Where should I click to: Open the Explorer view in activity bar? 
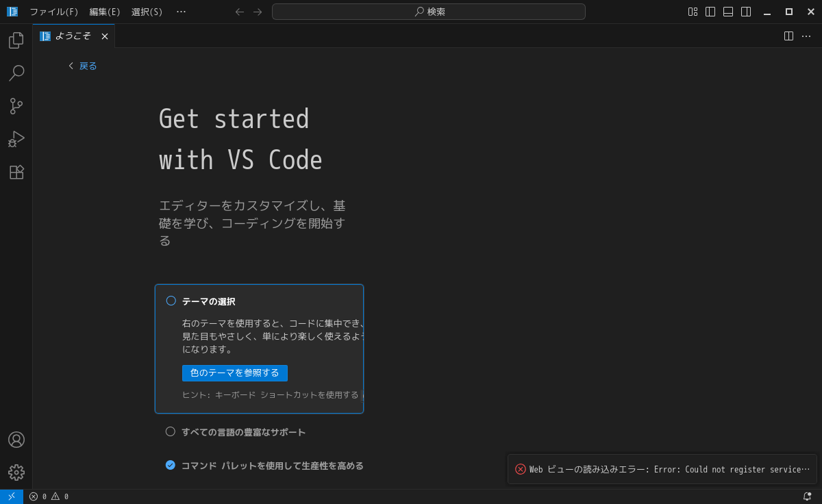click(16, 40)
